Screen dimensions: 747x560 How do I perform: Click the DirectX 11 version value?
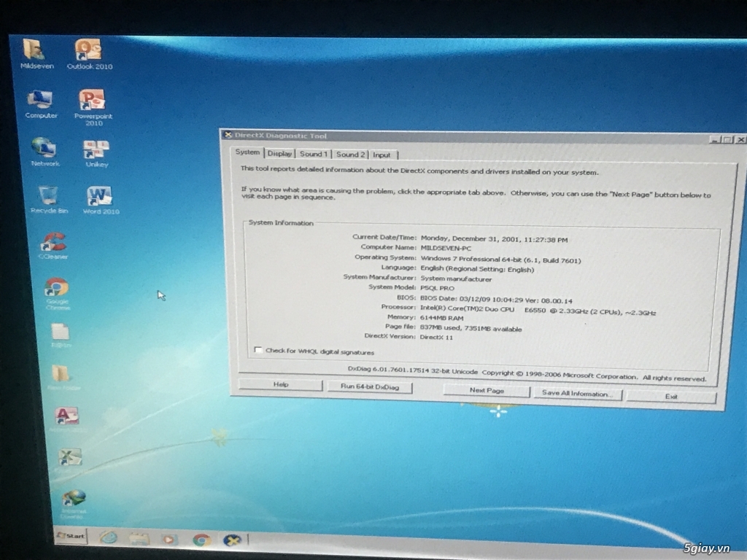pyautogui.click(x=436, y=337)
